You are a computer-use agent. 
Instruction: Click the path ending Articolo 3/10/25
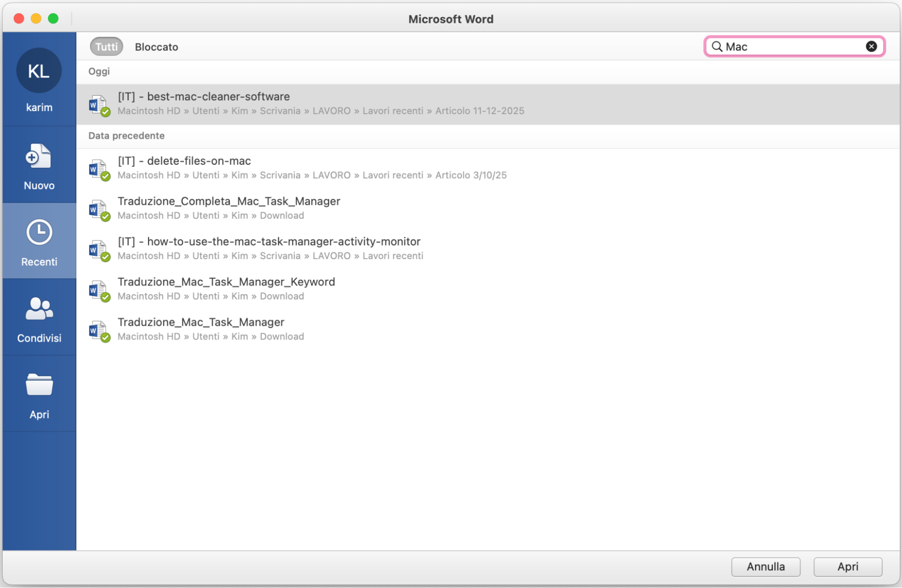tap(312, 175)
